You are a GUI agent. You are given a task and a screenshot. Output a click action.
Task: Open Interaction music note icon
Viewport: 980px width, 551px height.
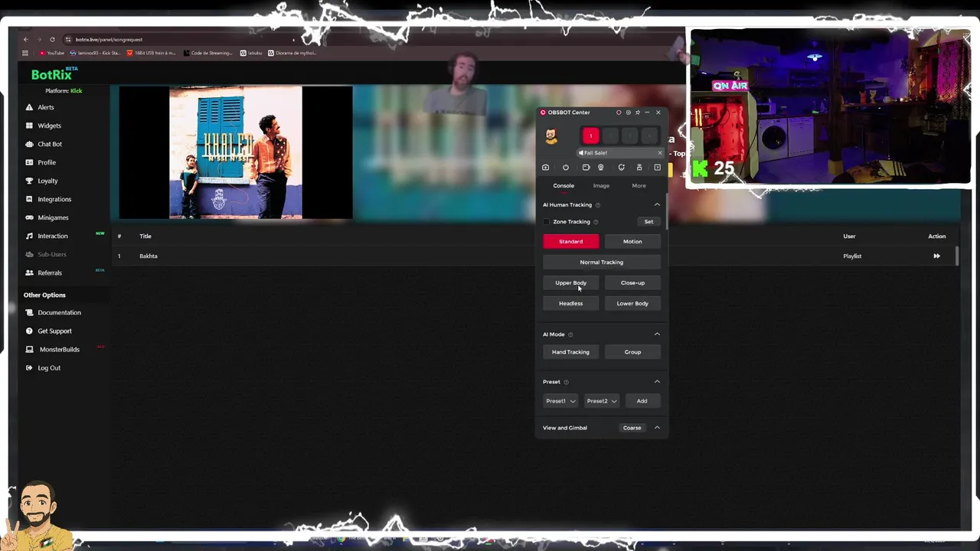click(x=29, y=236)
